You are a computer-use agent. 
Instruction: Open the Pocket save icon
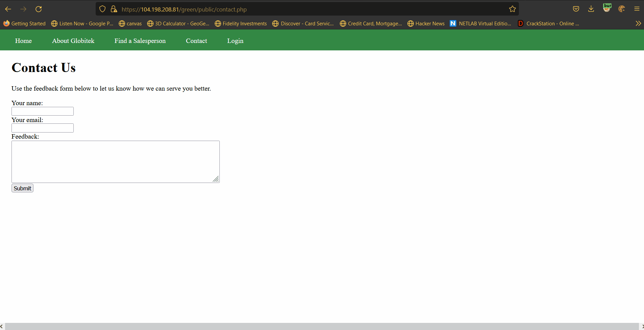tap(576, 9)
